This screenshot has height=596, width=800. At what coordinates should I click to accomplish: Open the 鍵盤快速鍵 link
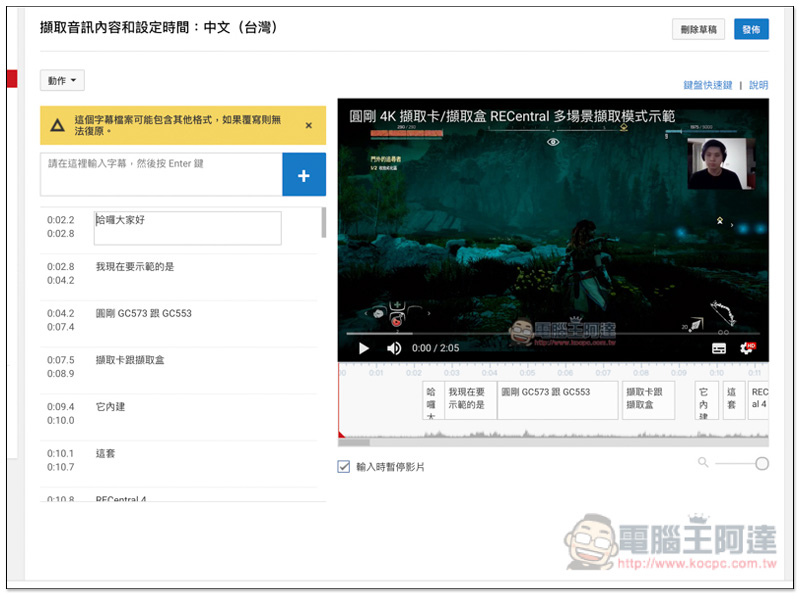[707, 85]
